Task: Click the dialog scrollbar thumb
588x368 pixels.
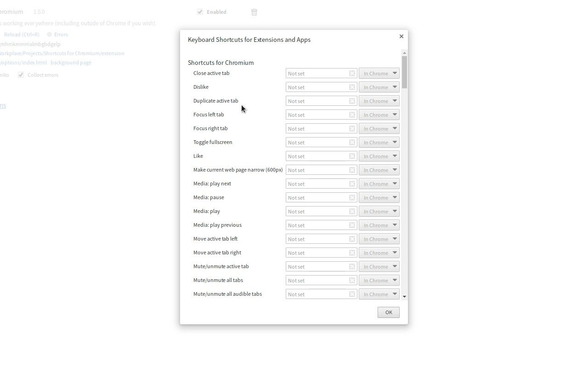Action: 404,72
